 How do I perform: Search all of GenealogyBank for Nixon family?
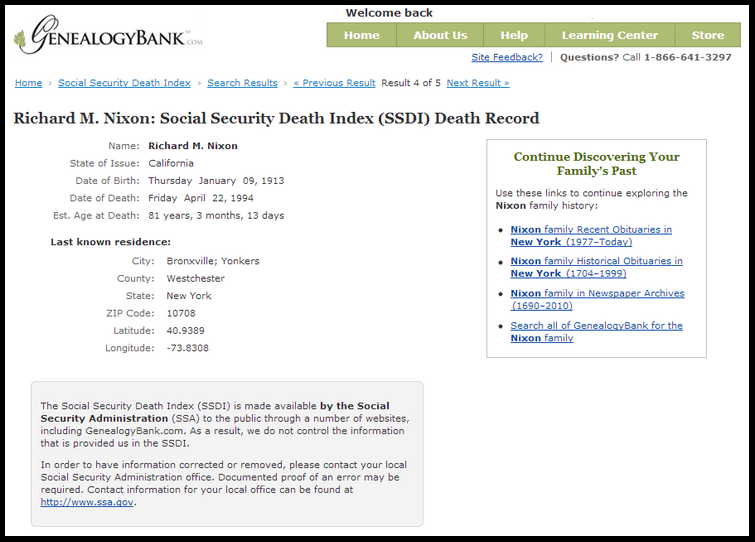[x=596, y=332]
